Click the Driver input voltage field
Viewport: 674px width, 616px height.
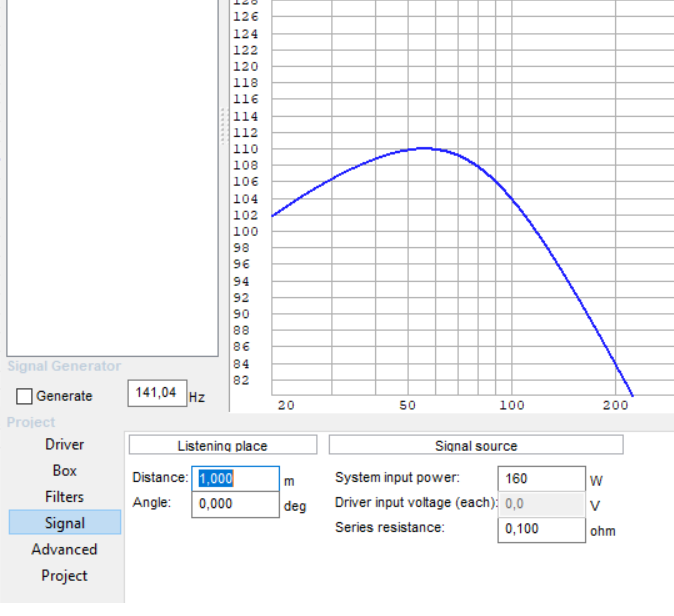click(x=542, y=504)
